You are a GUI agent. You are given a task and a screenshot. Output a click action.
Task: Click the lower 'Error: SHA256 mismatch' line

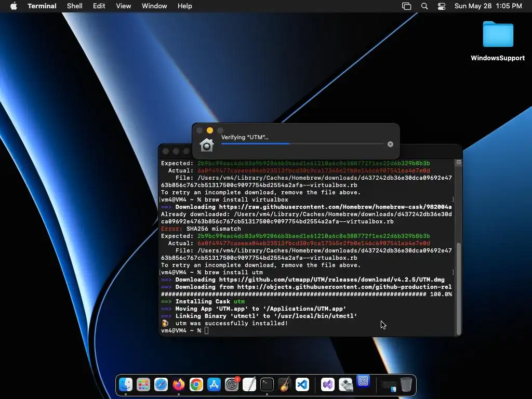point(201,229)
